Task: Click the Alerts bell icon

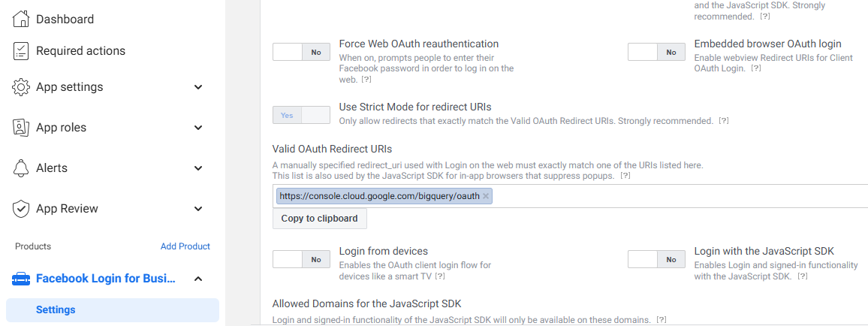Action: pos(21,168)
